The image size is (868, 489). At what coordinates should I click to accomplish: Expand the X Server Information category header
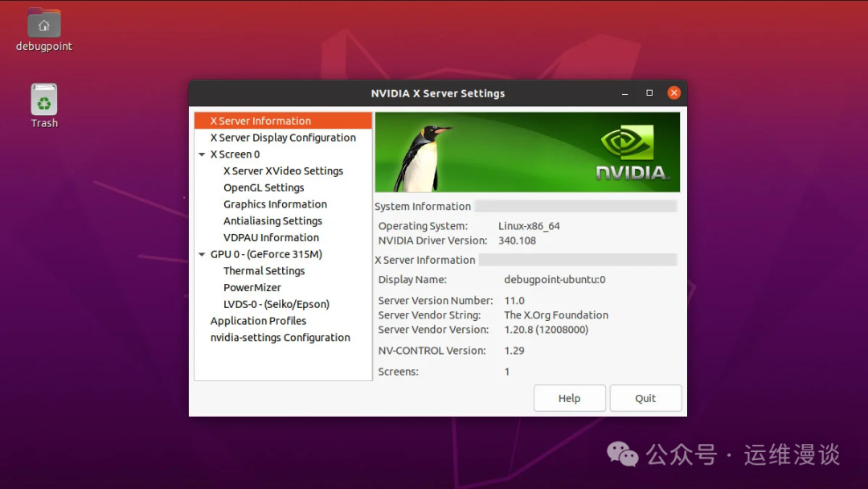(x=259, y=120)
